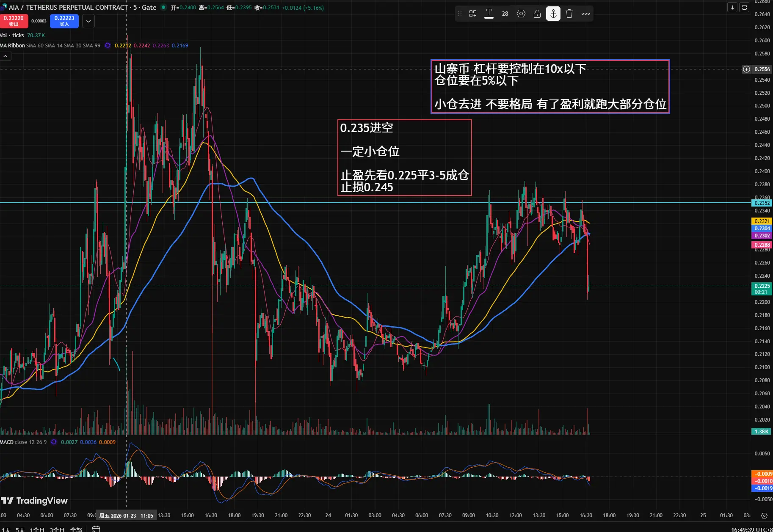Click the yellow 0.2321 SMA price label
Image resolution: width=773 pixels, height=532 pixels.
[762, 221]
